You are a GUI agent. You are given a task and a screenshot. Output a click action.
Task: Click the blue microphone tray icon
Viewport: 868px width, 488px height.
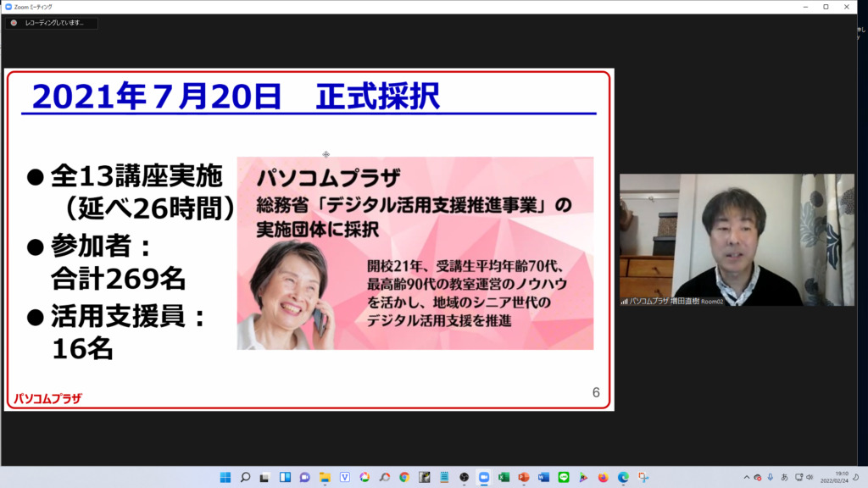770,478
